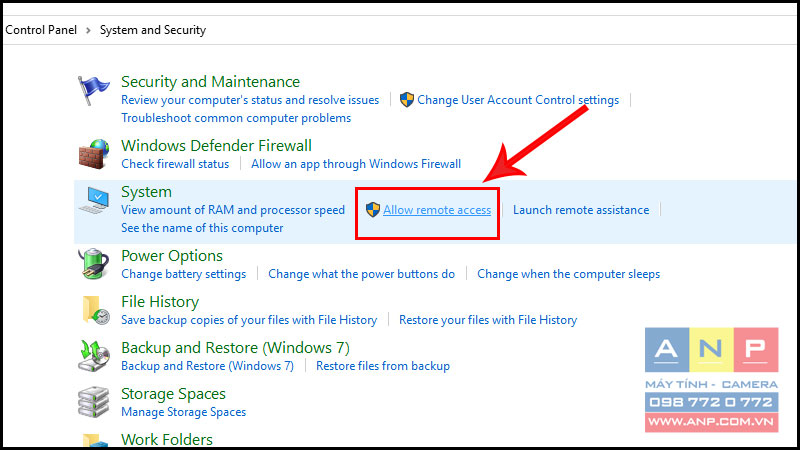Go to Control Panel in breadcrumb
Viewport: 800px width, 450px height.
click(41, 30)
